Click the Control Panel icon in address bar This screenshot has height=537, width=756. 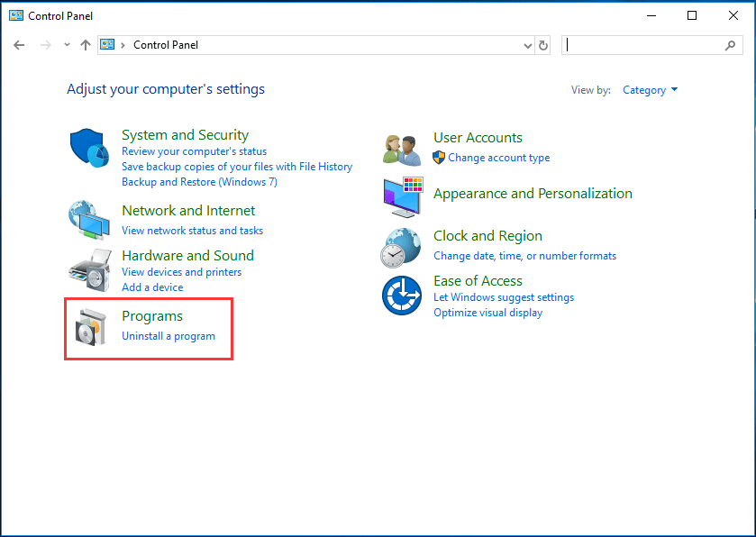click(108, 44)
